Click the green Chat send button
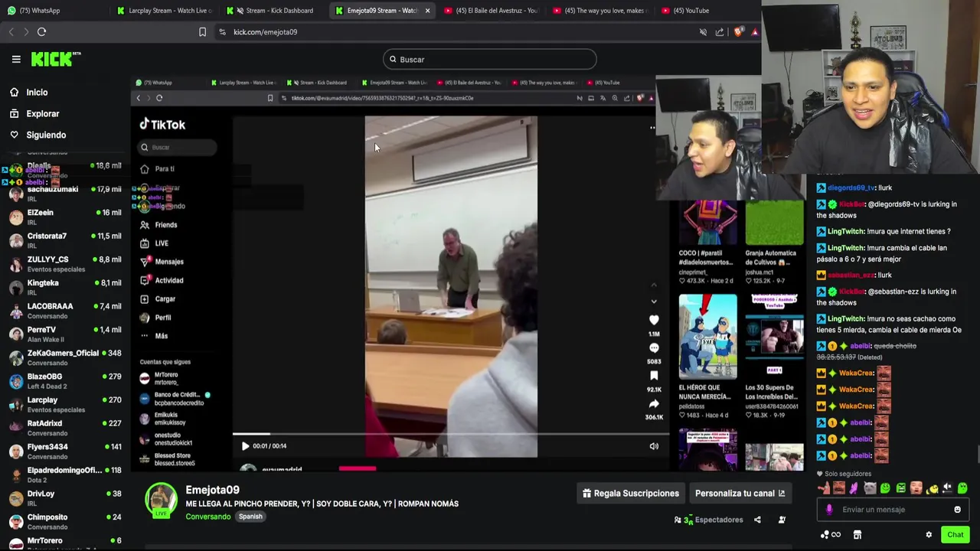980x551 pixels. [x=955, y=535]
